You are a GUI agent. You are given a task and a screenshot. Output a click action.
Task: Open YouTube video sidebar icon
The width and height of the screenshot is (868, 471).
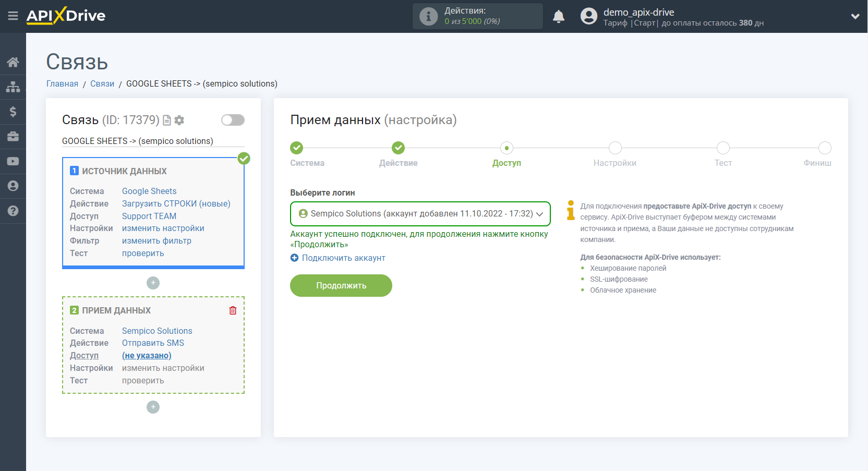pos(13,161)
